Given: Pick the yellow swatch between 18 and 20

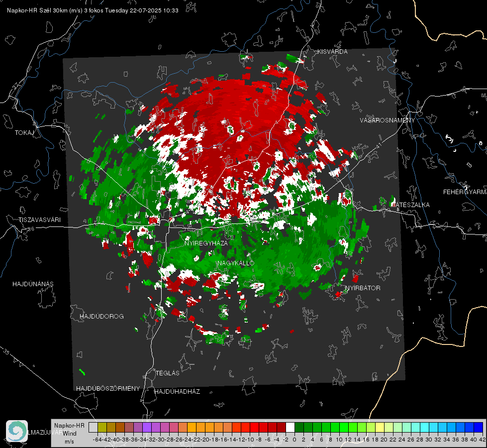Looking at the screenshot, I should [x=380, y=427].
